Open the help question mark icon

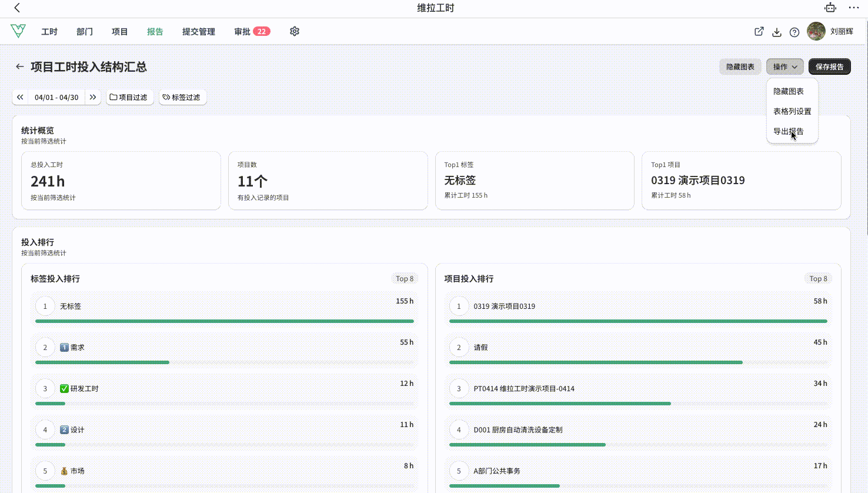tap(794, 32)
